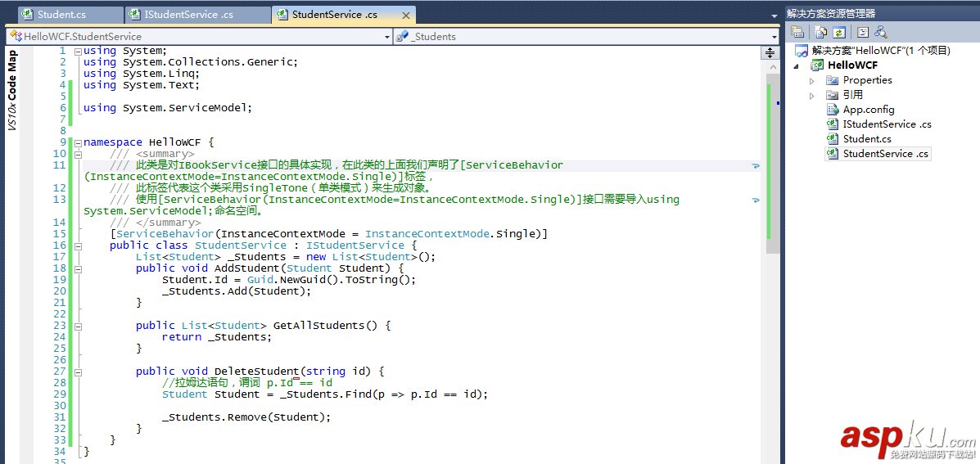Click 'IStudentService' in the class declaration
980x464 pixels.
click(x=355, y=246)
